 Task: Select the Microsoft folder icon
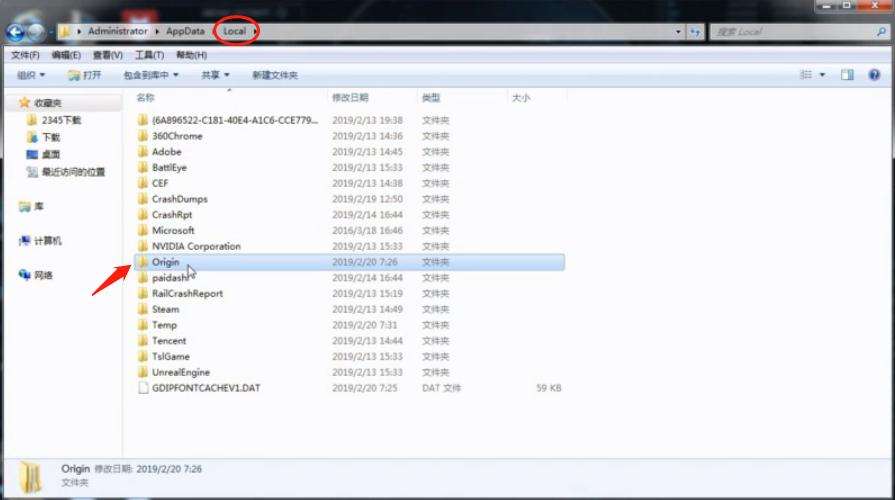click(x=143, y=231)
